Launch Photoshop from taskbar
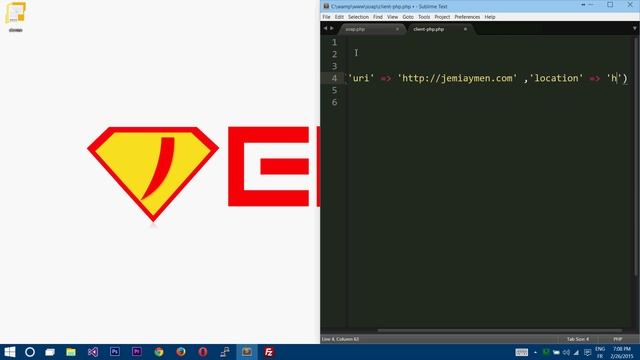 115,352
